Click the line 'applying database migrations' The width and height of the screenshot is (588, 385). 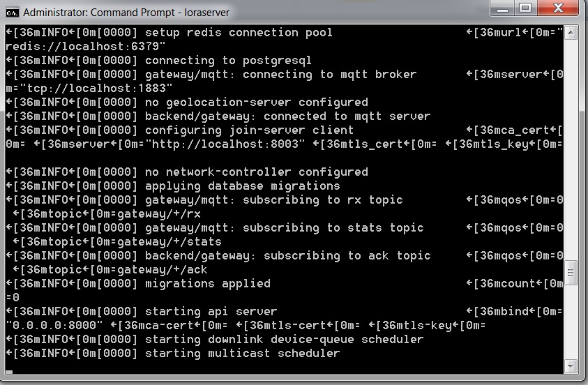[242, 186]
